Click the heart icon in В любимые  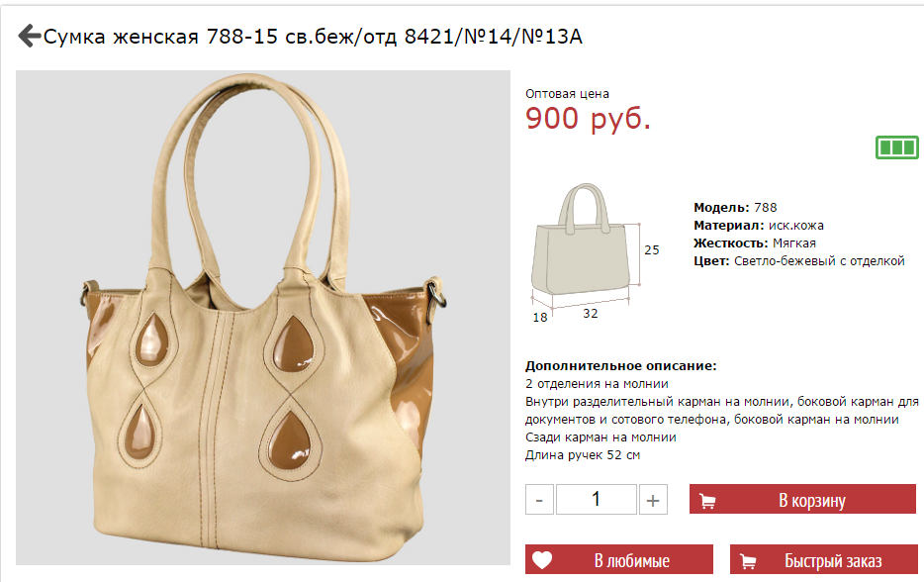pos(542,559)
